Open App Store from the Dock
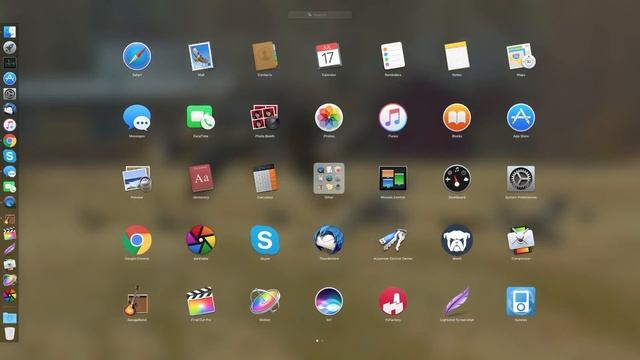Screen dimensions: 640x360 tap(9, 78)
